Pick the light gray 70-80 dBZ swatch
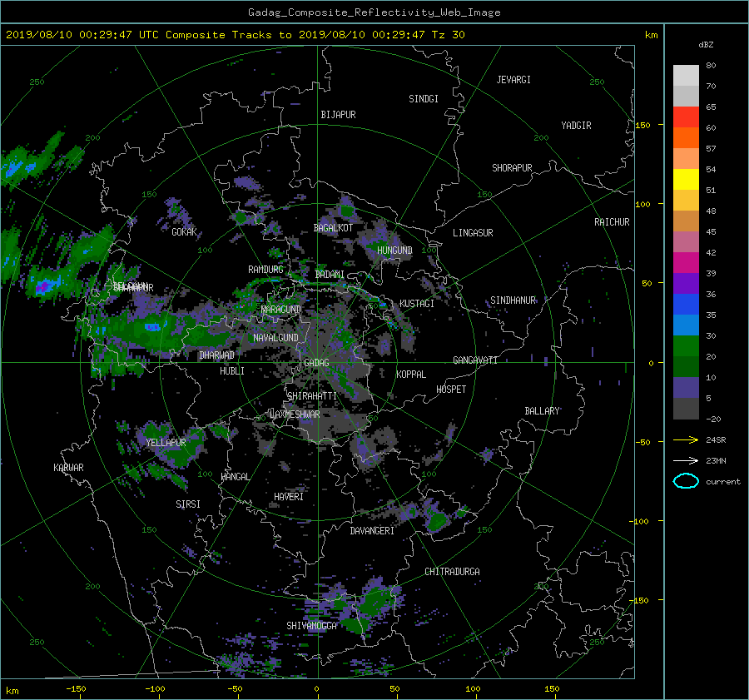Viewport: 749px width, 700px height. [686, 75]
